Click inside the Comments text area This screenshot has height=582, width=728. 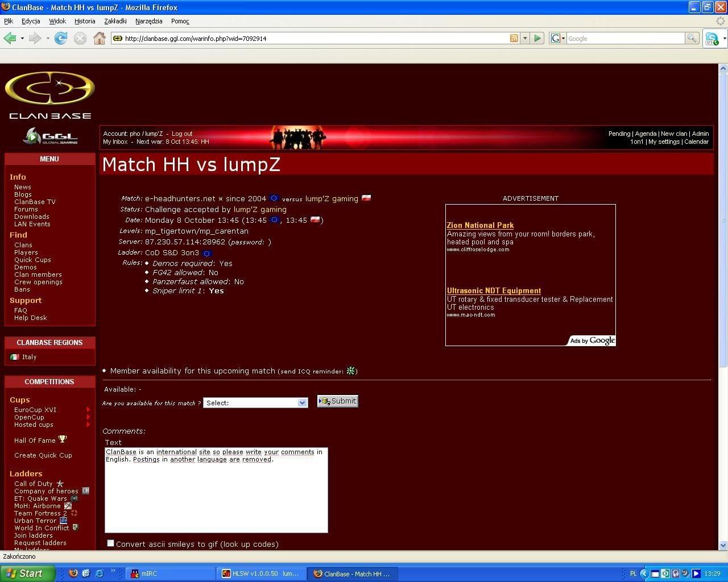coord(216,494)
